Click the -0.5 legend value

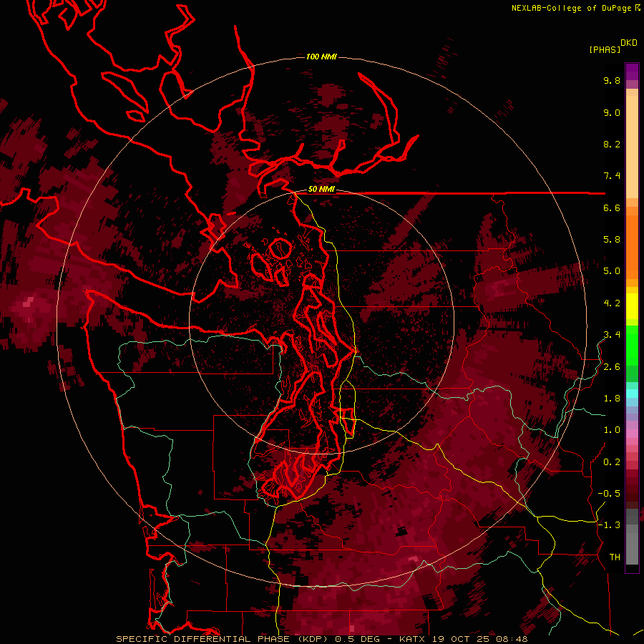(x=609, y=494)
